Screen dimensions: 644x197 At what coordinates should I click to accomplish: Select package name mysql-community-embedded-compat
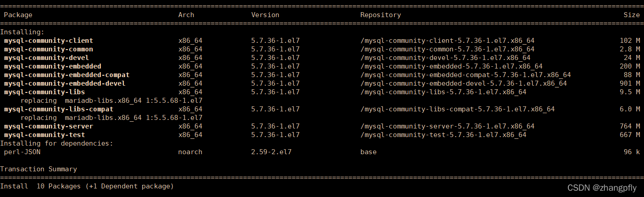(x=67, y=75)
